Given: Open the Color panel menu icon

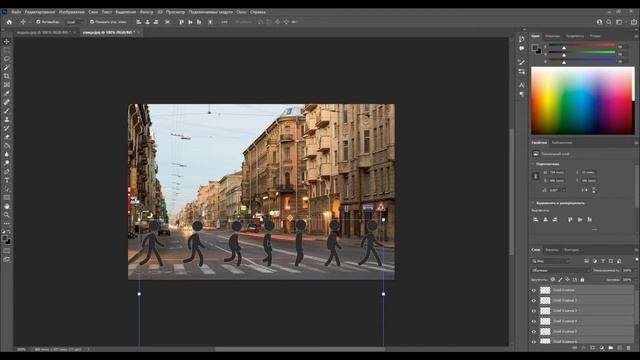Looking at the screenshot, I should (636, 36).
